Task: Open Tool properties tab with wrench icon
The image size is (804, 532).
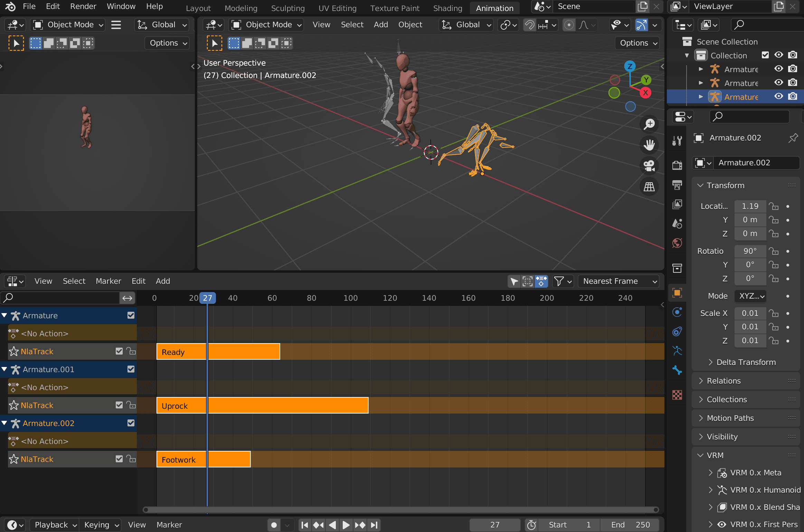Action: [677, 141]
